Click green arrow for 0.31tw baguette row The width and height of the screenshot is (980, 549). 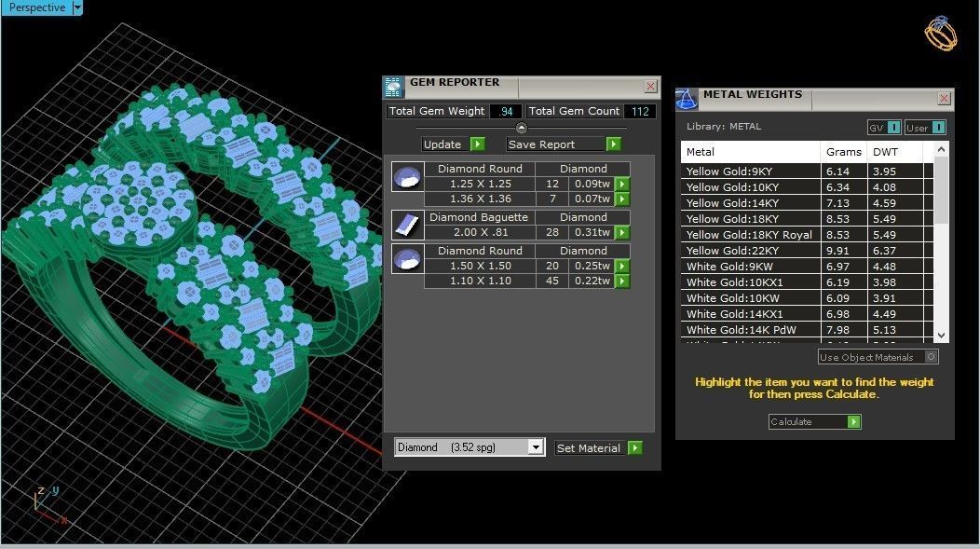pos(622,233)
